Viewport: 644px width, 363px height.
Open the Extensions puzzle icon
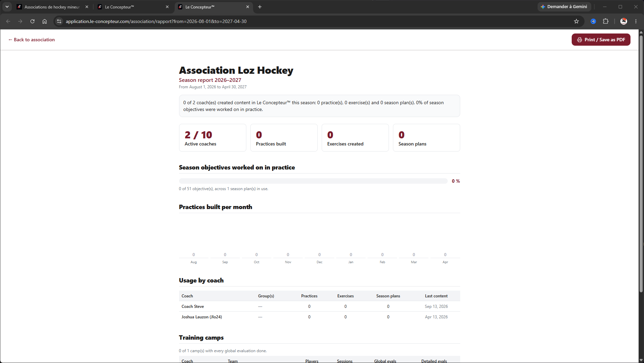pos(605,21)
